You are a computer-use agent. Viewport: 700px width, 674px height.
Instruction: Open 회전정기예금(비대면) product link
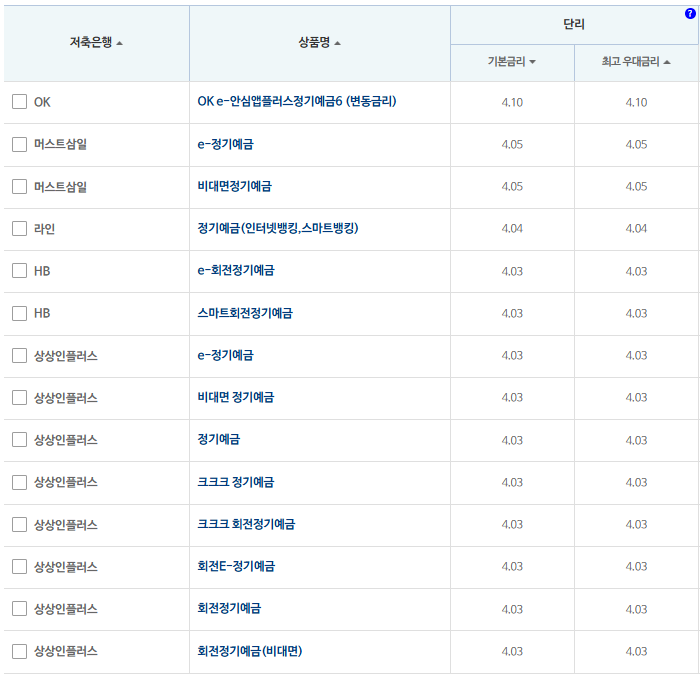(250, 651)
